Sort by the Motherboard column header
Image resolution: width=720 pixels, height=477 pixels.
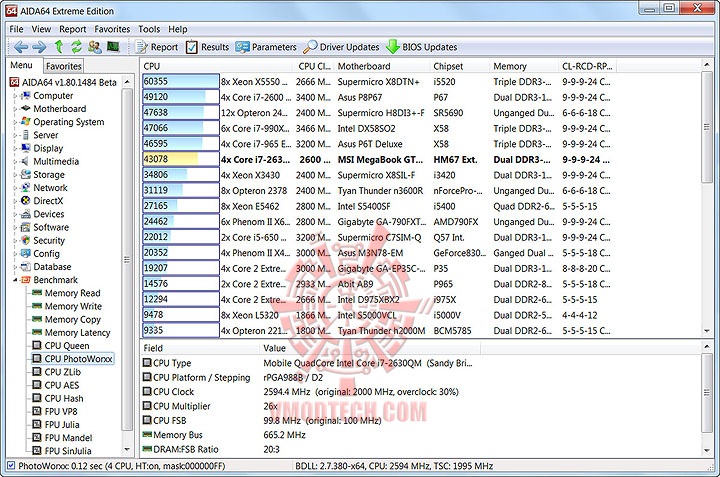(382, 66)
